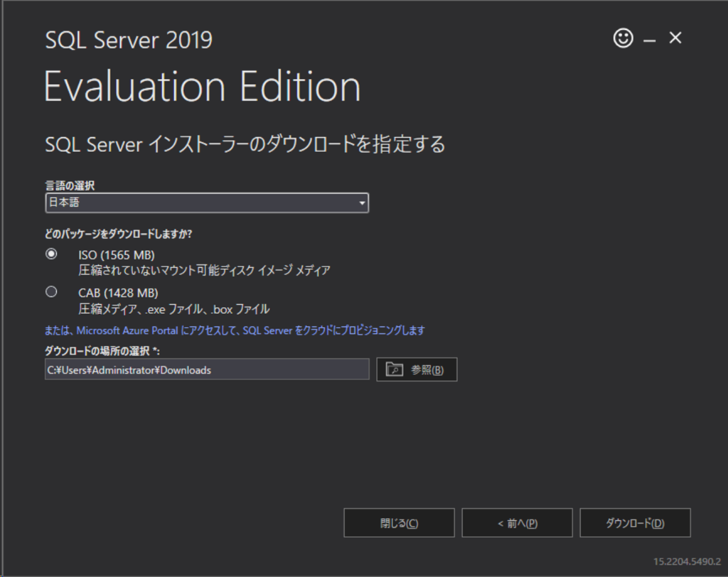The width and height of the screenshot is (728, 577).
Task: Go back with the 前へ(P) button
Action: [x=517, y=523]
